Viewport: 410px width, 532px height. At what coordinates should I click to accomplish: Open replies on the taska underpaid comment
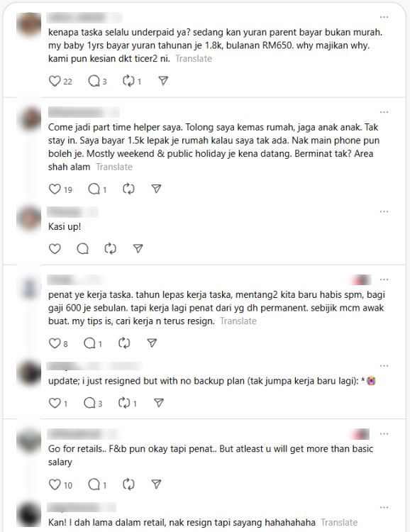tap(94, 81)
